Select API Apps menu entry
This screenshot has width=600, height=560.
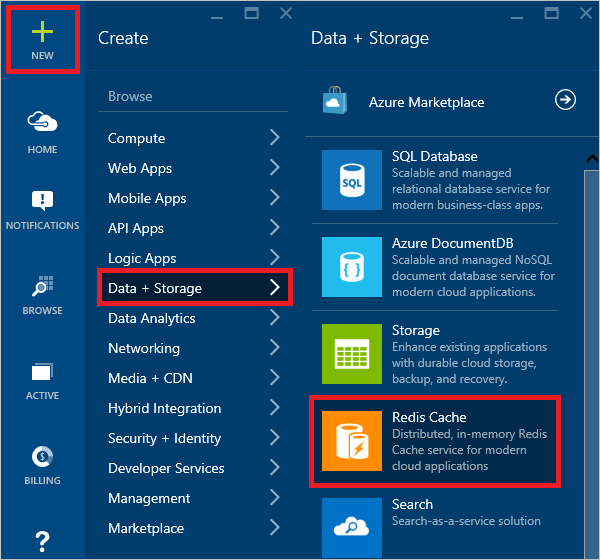(x=136, y=228)
